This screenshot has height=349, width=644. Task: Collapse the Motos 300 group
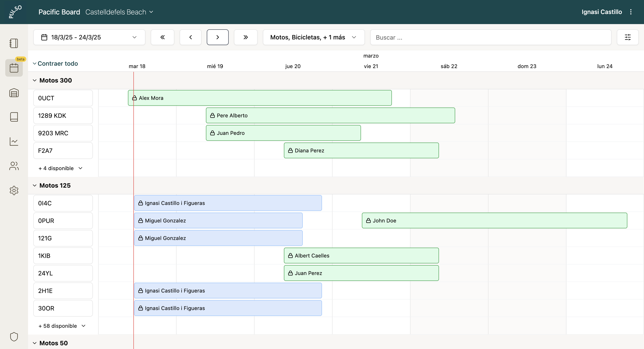35,80
